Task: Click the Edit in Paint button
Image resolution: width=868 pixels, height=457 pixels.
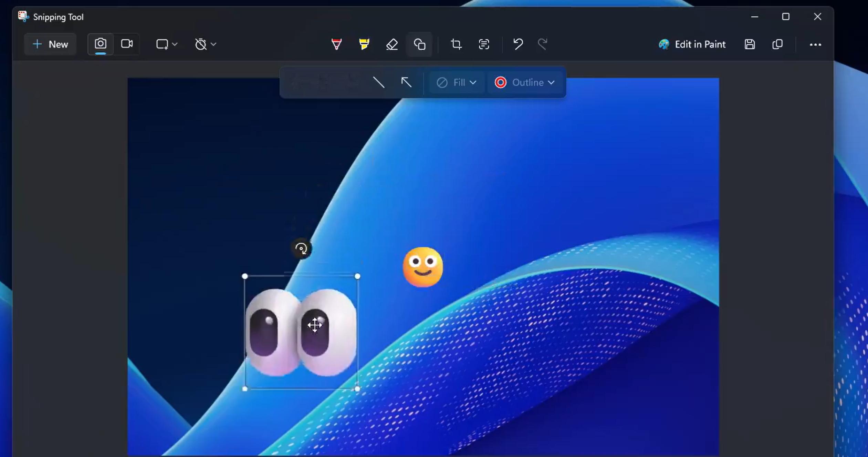Action: click(692, 44)
